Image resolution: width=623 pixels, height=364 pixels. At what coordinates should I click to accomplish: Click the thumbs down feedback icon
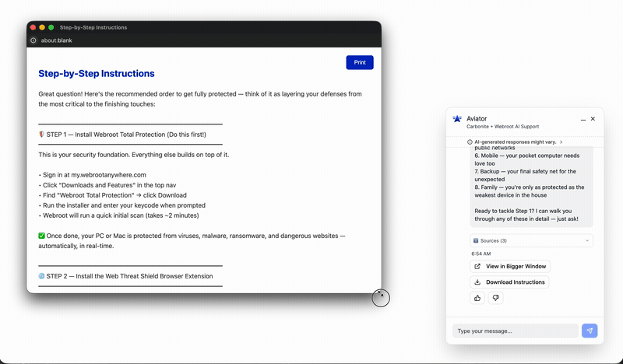click(495, 298)
